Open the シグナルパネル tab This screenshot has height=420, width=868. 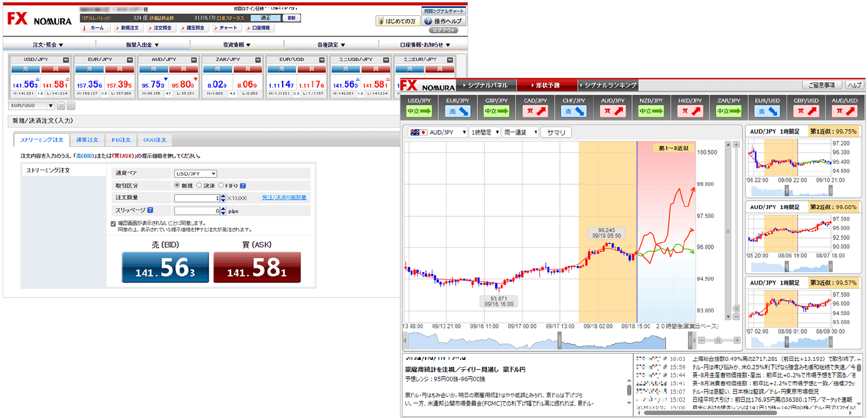[486, 85]
